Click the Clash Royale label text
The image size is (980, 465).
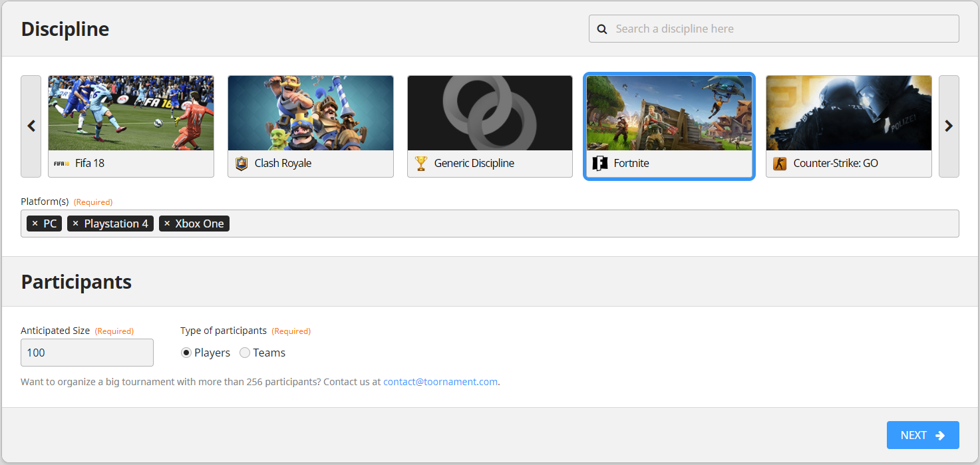click(x=283, y=163)
